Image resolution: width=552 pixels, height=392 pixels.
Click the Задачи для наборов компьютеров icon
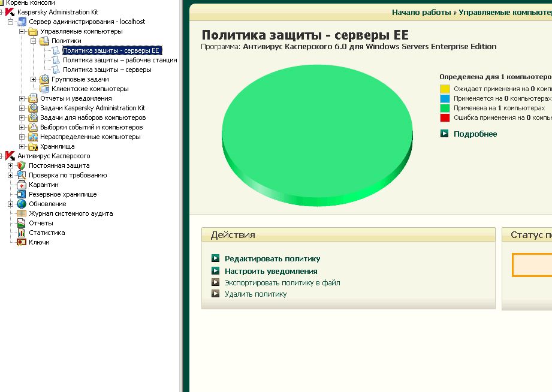33,117
